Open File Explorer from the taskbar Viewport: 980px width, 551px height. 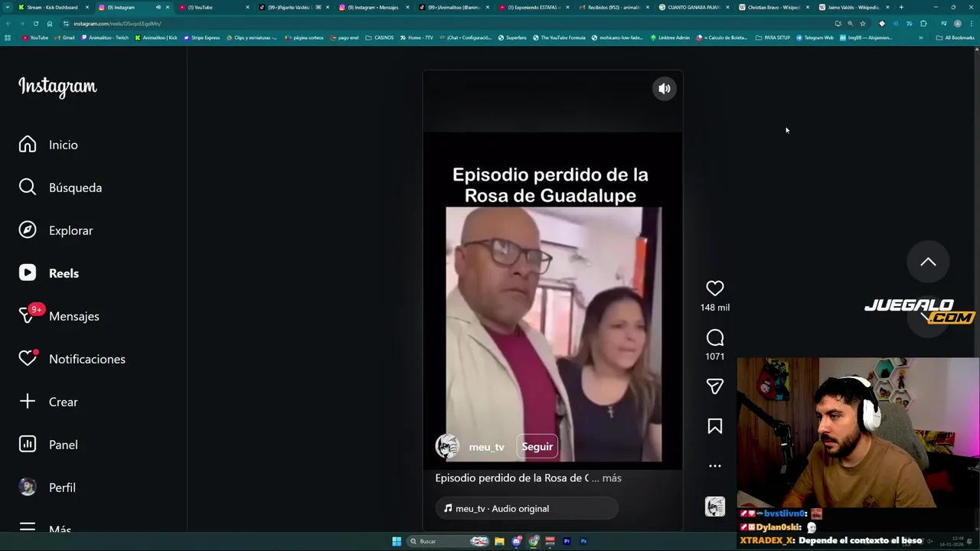(x=499, y=541)
